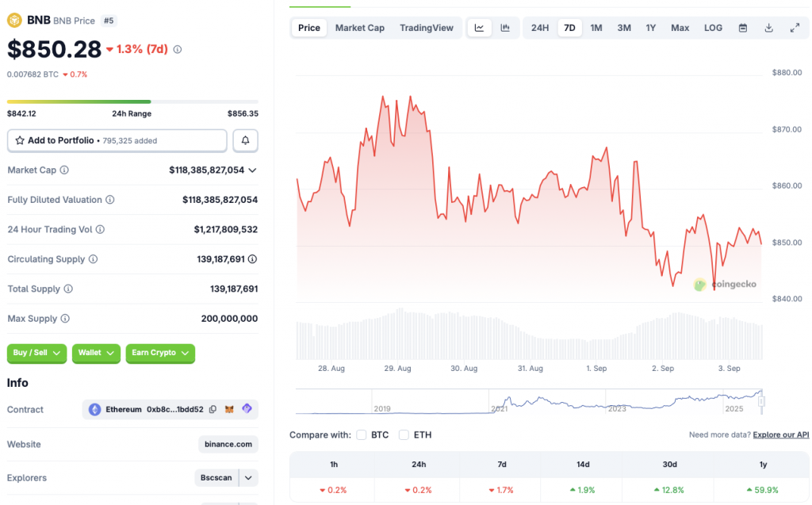Click the $856.35 range high value

click(x=243, y=113)
